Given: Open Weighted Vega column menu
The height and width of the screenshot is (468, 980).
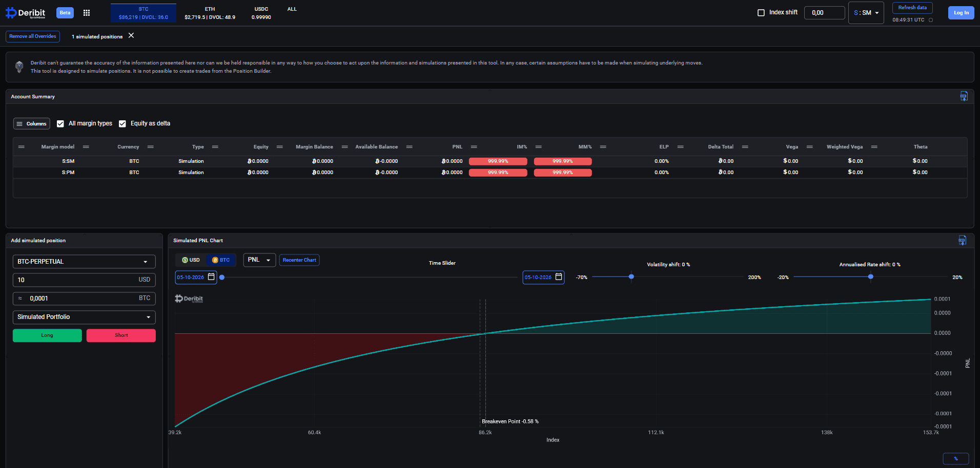Looking at the screenshot, I should pos(874,147).
